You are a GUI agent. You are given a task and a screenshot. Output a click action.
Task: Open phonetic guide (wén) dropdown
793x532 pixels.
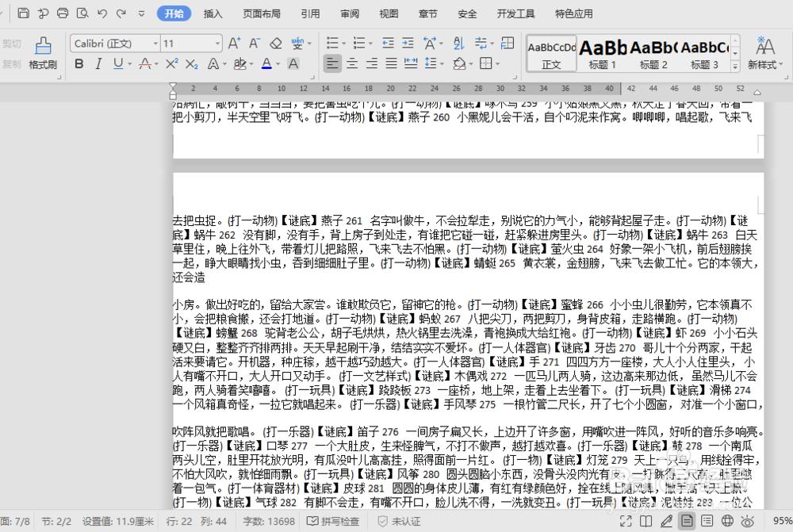(309, 44)
